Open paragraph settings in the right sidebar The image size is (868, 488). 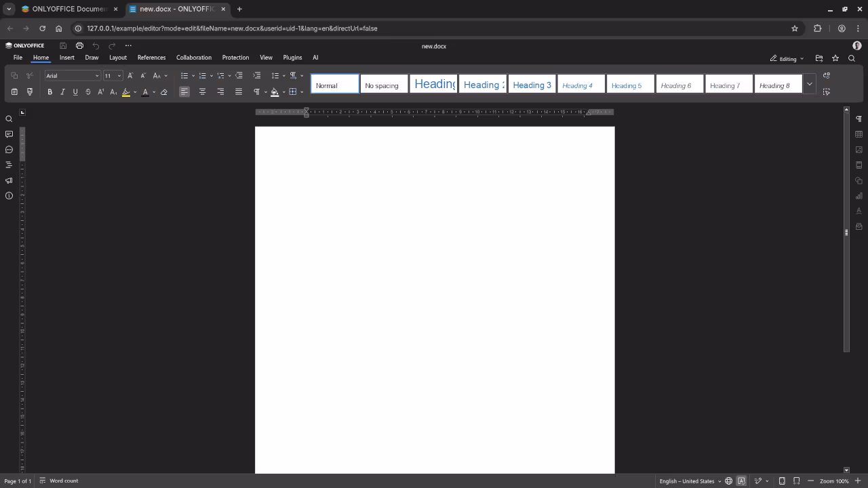pyautogui.click(x=859, y=119)
